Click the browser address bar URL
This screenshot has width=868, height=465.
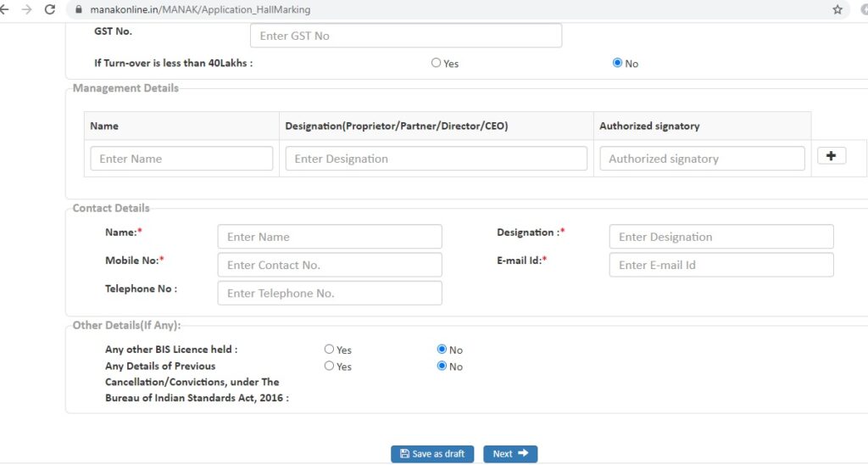[200, 9]
